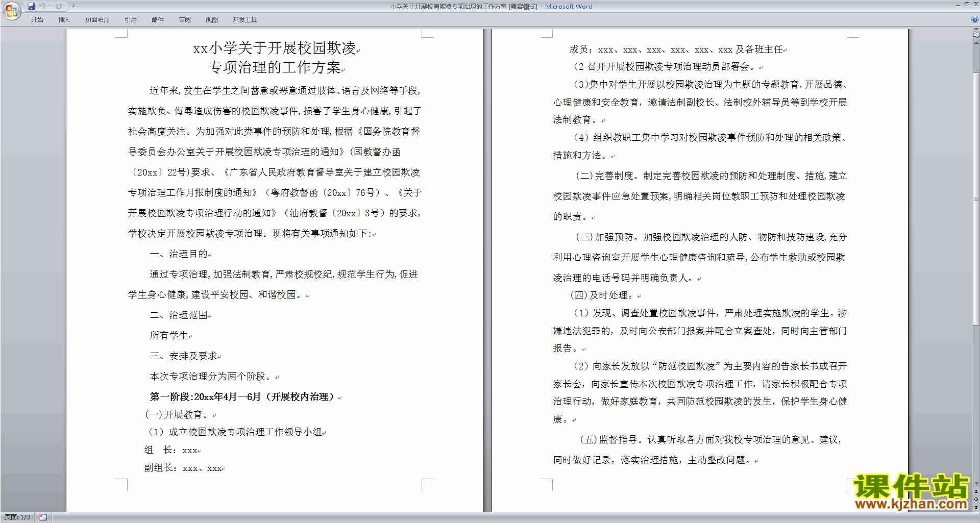Click the split-window handle above the ruler icon
The height and width of the screenshot is (523, 980).
(976, 30)
